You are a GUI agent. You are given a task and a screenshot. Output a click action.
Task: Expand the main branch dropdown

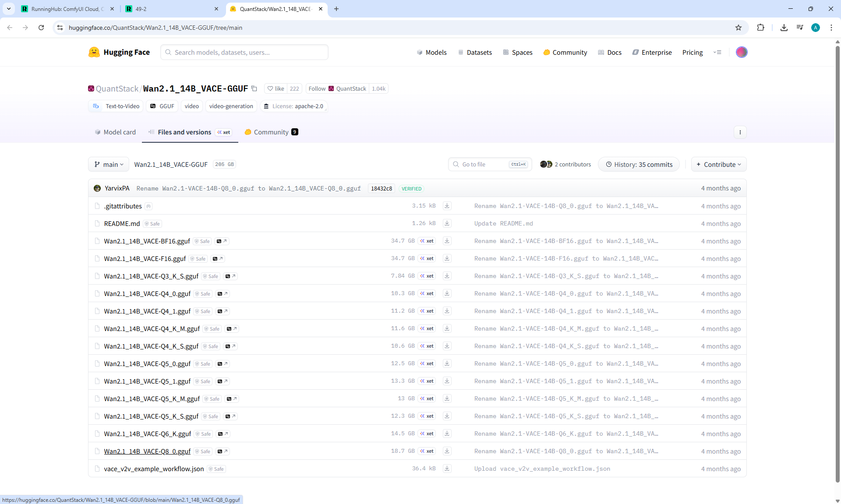point(109,165)
